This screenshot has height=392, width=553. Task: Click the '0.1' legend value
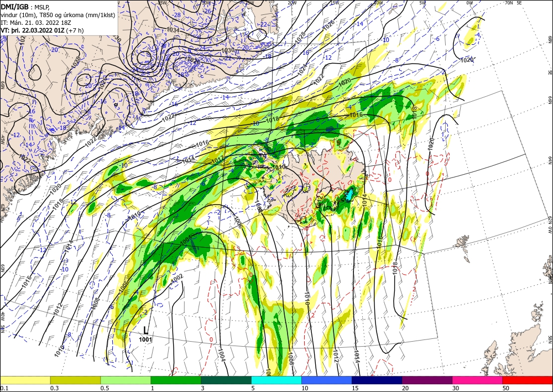3,388
